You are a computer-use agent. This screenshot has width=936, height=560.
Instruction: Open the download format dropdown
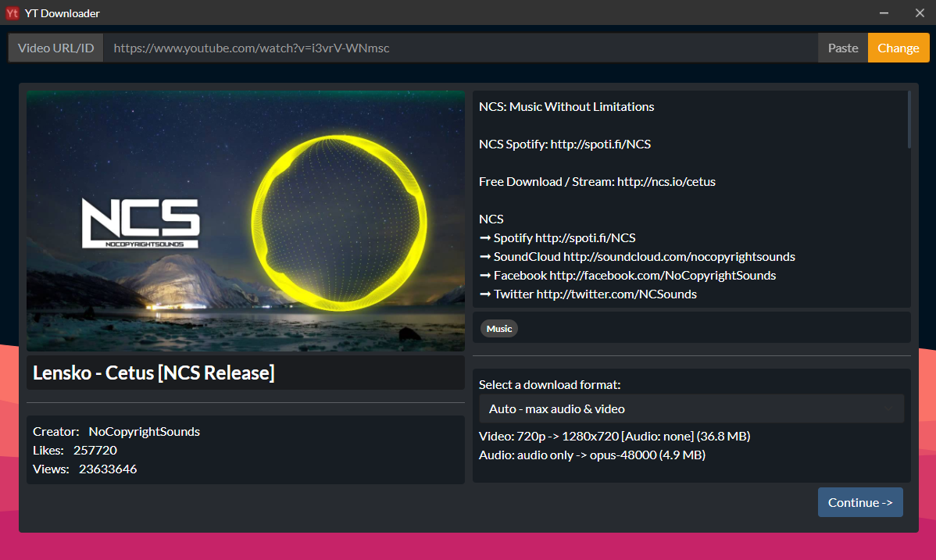tap(691, 409)
